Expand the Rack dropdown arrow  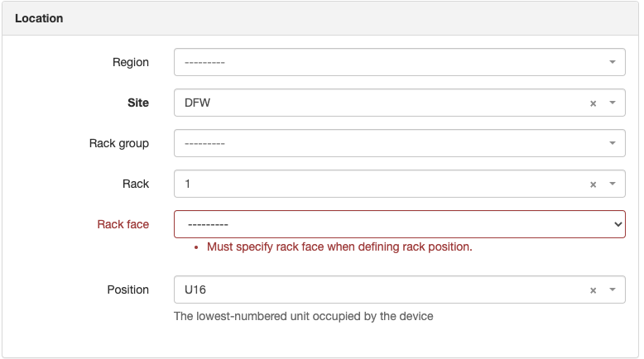[612, 184]
